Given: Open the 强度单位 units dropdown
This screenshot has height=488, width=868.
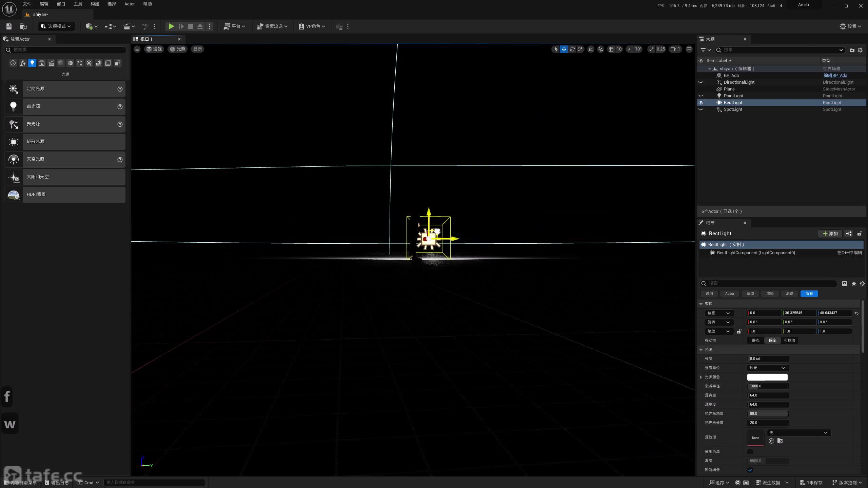Looking at the screenshot, I should [x=768, y=368].
